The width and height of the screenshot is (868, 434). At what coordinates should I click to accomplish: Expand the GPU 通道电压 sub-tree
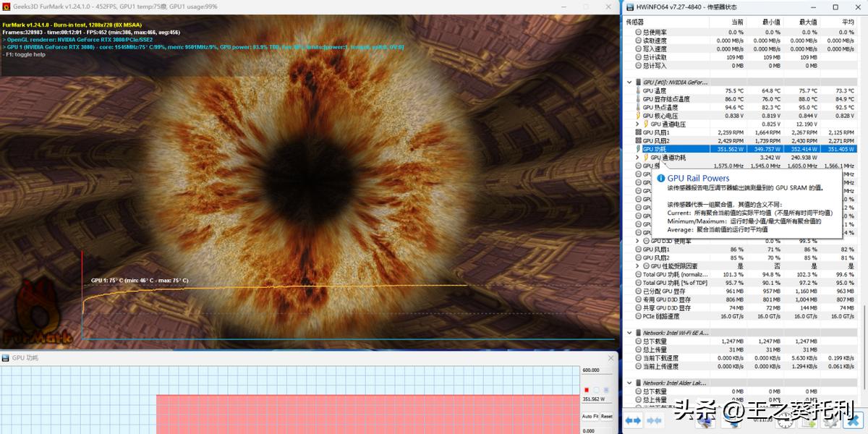tap(637, 124)
